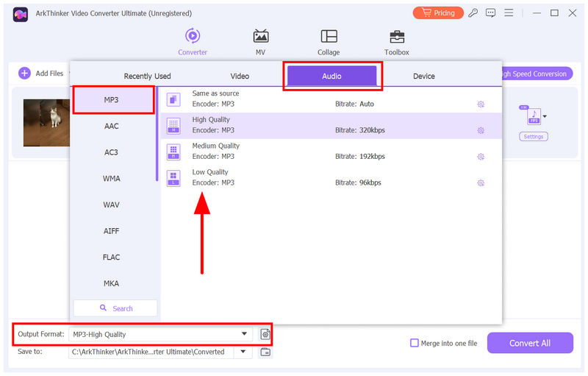Click the cat video thumbnail
This screenshot has height=376, width=588.
coord(46,123)
